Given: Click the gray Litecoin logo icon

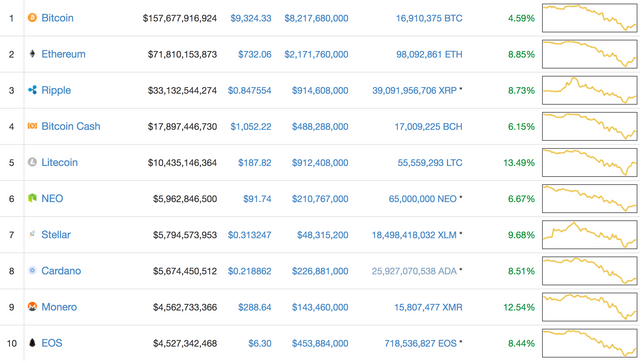Looking at the screenshot, I should (32, 162).
